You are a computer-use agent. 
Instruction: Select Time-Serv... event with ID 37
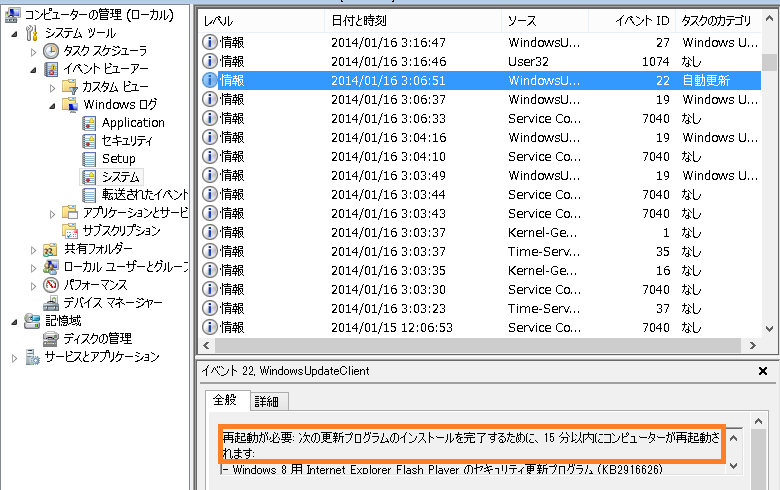tap(480, 308)
